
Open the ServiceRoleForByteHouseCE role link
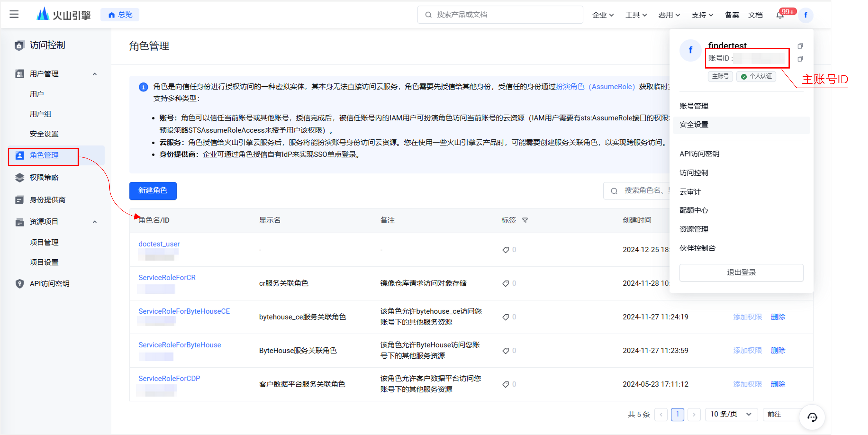coord(184,311)
